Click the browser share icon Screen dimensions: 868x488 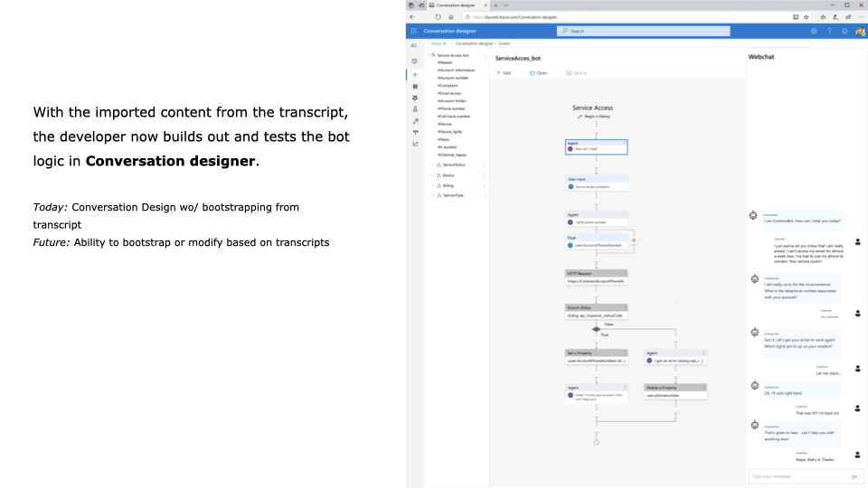[x=848, y=17]
